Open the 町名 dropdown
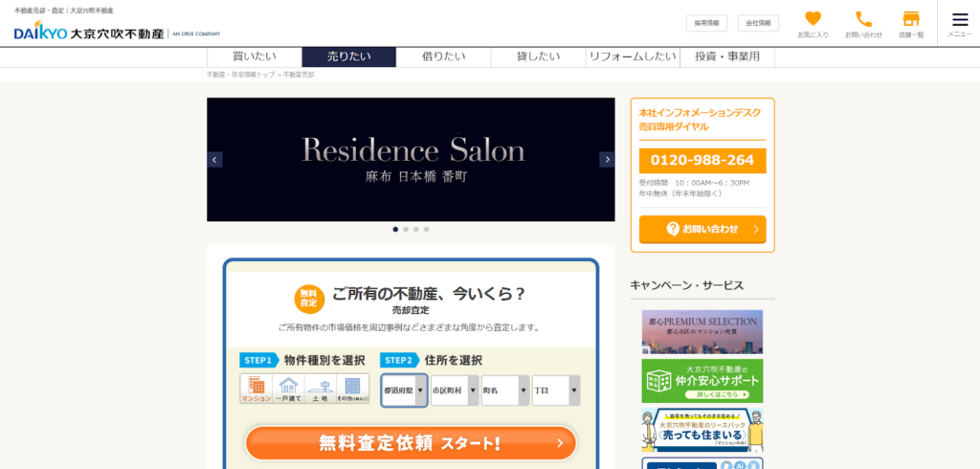980x469 pixels. (x=505, y=391)
